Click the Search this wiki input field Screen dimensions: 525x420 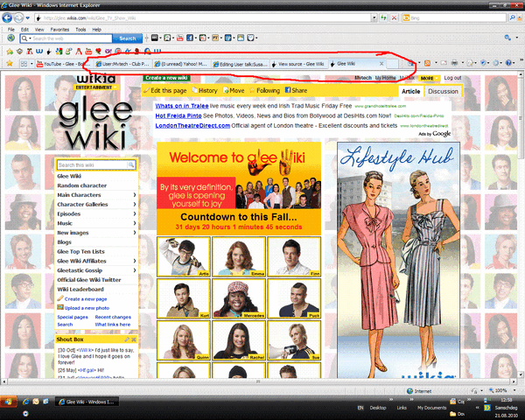92,164
